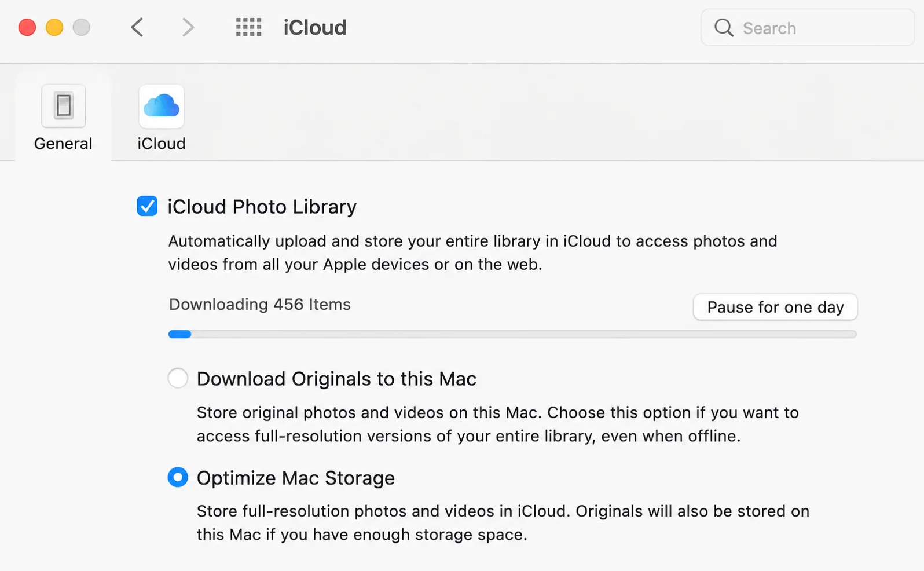Click the Pause for one day button

click(775, 307)
